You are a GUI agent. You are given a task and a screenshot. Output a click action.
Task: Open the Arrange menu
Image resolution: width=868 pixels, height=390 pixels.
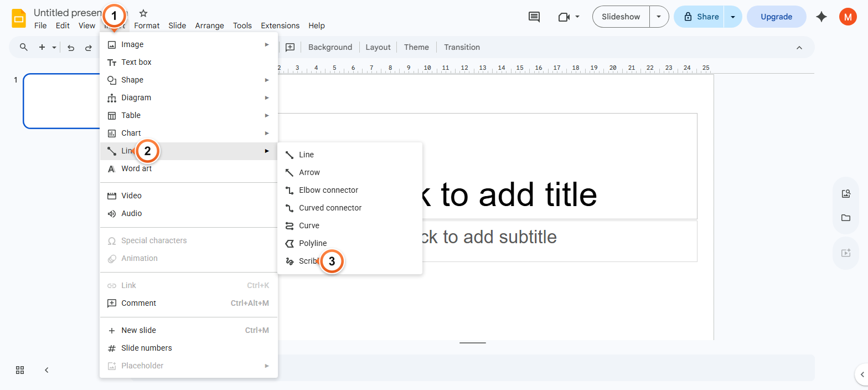209,25
